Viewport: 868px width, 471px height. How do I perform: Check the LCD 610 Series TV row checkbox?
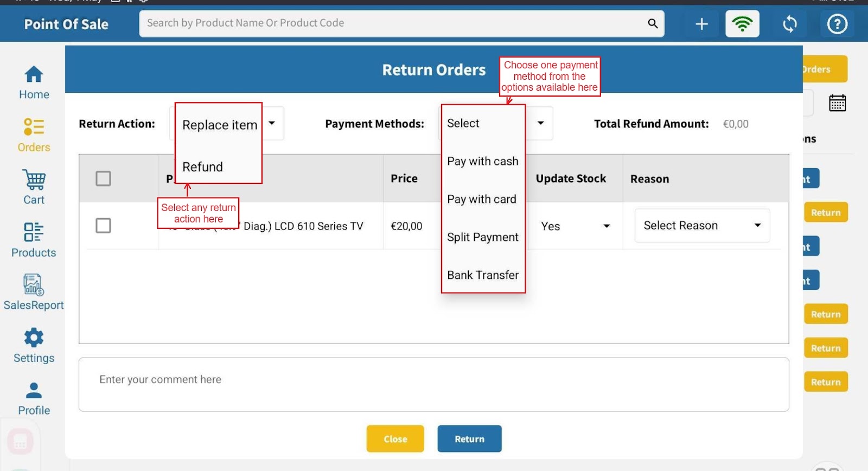(103, 226)
